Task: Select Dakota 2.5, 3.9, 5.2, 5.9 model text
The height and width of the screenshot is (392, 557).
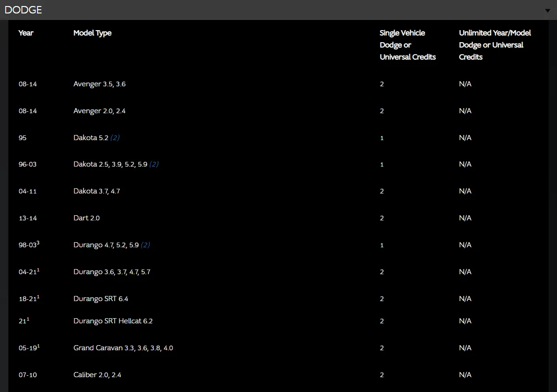Action: [x=110, y=164]
